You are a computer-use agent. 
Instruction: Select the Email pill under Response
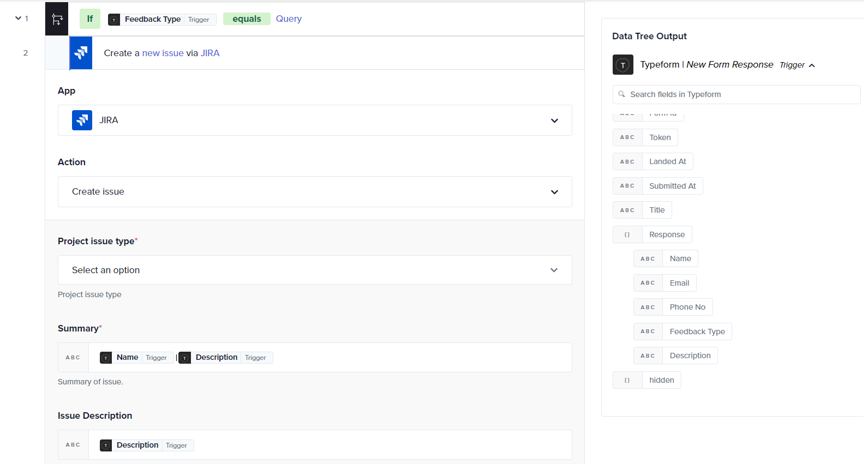(665, 283)
